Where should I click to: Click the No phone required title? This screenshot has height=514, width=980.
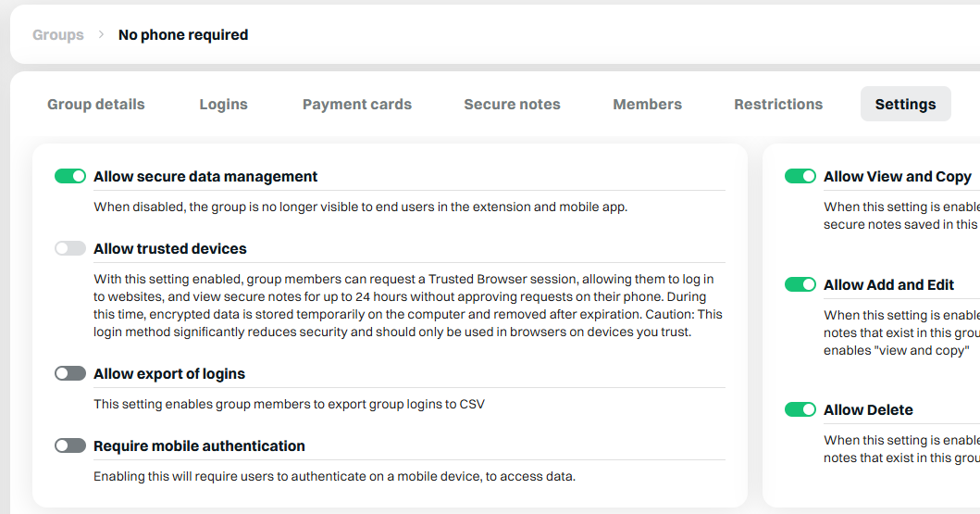[183, 35]
